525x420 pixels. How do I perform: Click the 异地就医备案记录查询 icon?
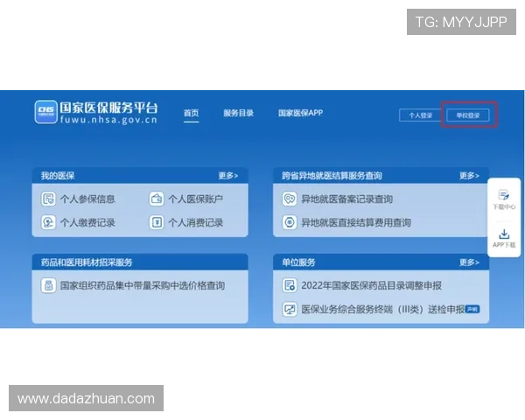[x=290, y=199]
